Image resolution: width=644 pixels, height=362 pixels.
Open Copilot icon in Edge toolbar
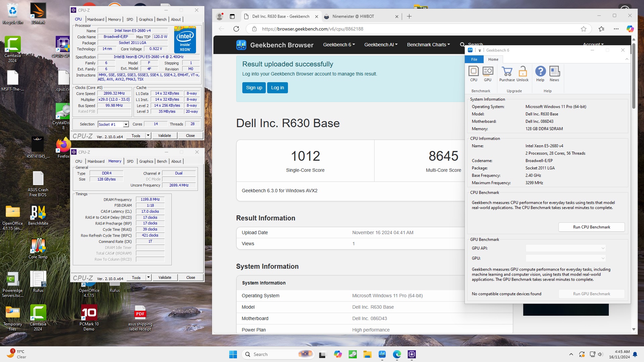point(630,29)
